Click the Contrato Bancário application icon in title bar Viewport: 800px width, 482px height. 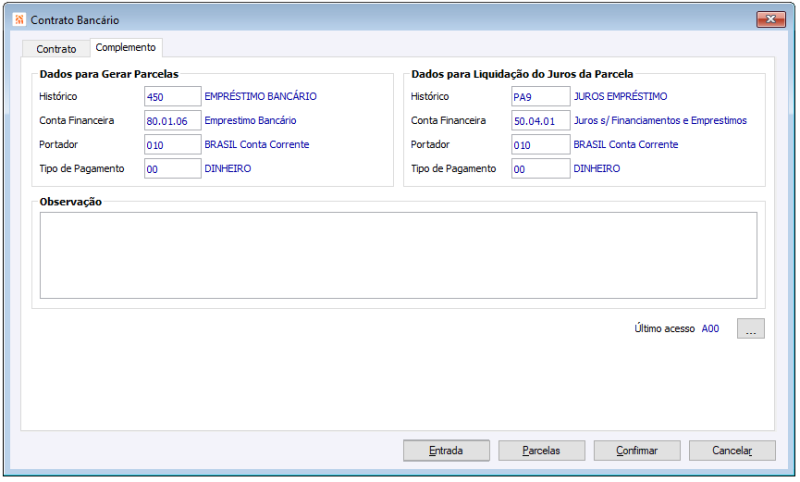[19, 20]
